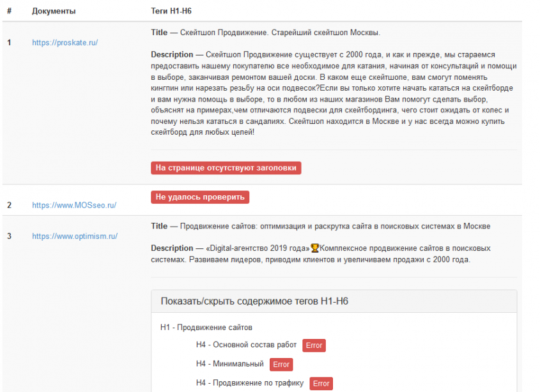Screen dimensions: 540x392
Task: Click the 'Не удалось проверить' red badge
Action: (x=200, y=197)
